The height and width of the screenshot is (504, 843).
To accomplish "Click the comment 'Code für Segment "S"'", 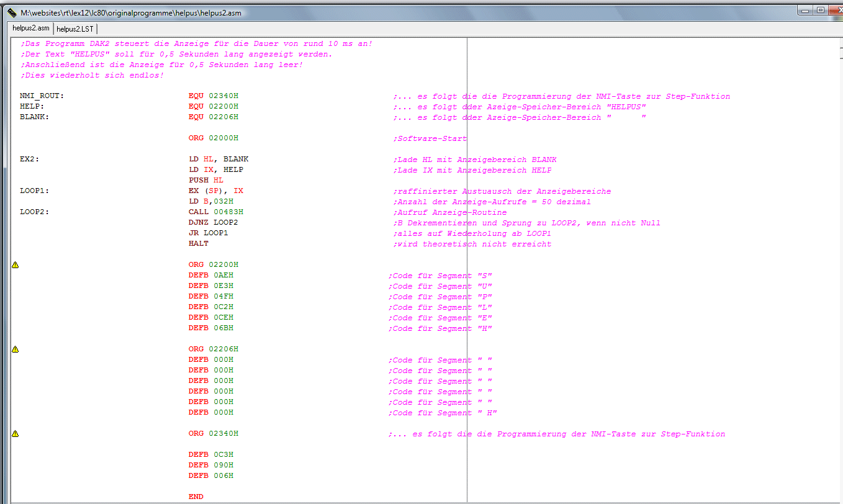I will (x=440, y=276).
